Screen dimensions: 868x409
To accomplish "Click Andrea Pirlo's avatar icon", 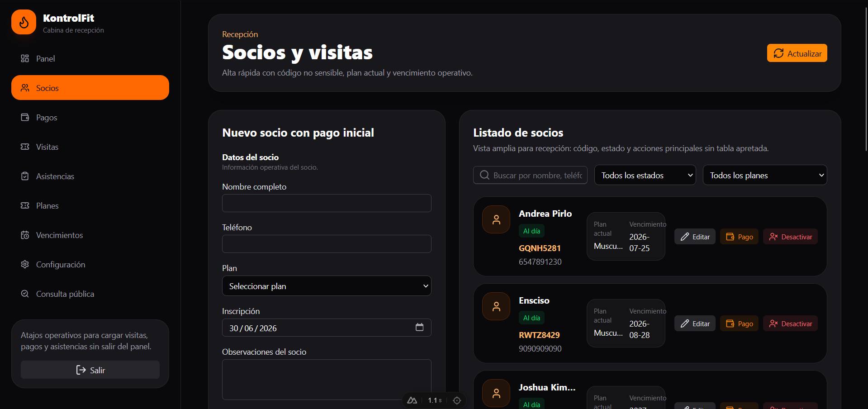I will click(x=496, y=220).
